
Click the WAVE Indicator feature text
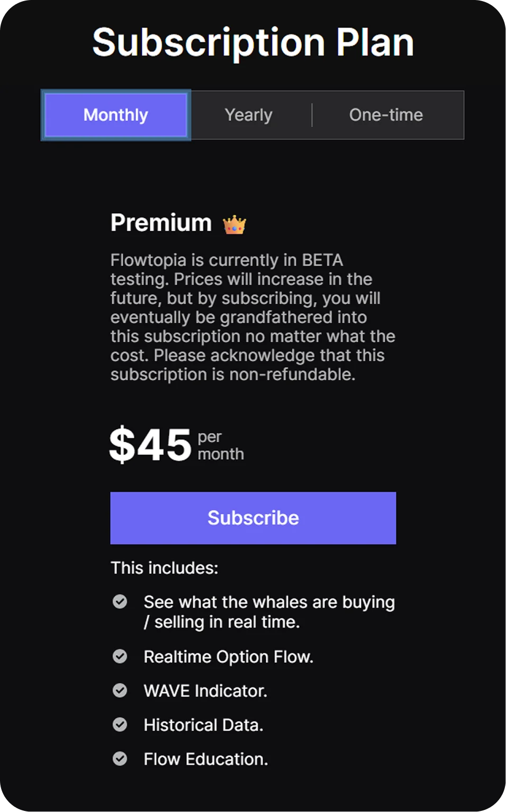click(205, 691)
